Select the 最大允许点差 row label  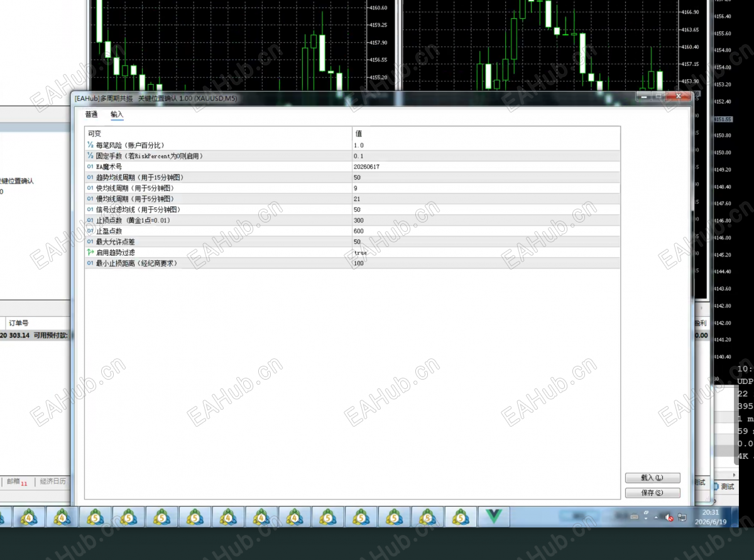[x=116, y=242]
